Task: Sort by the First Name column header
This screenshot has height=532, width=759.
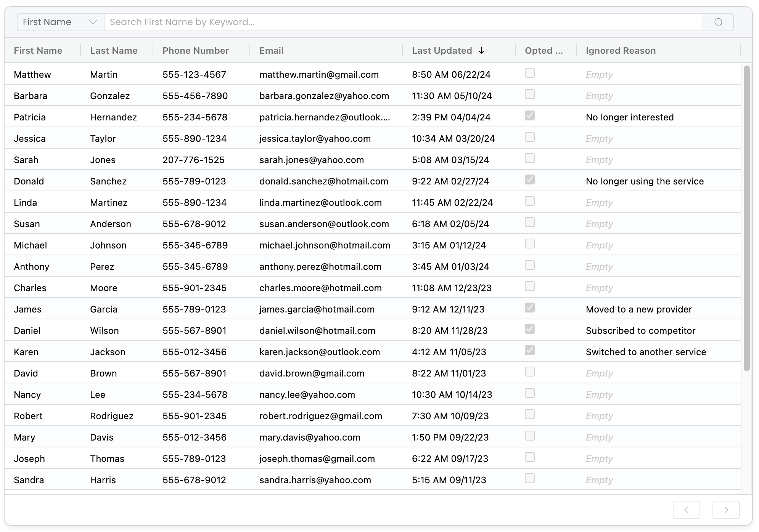Action: coord(38,50)
